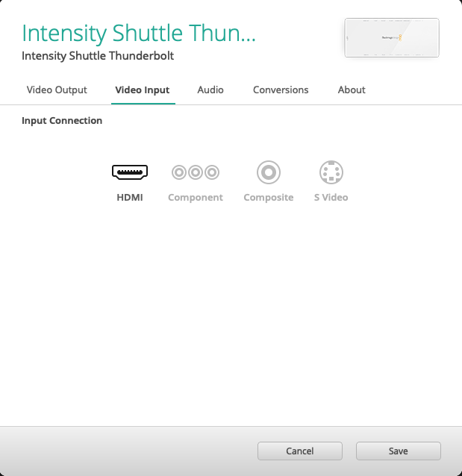Select the S Video connector icon

[x=331, y=172]
